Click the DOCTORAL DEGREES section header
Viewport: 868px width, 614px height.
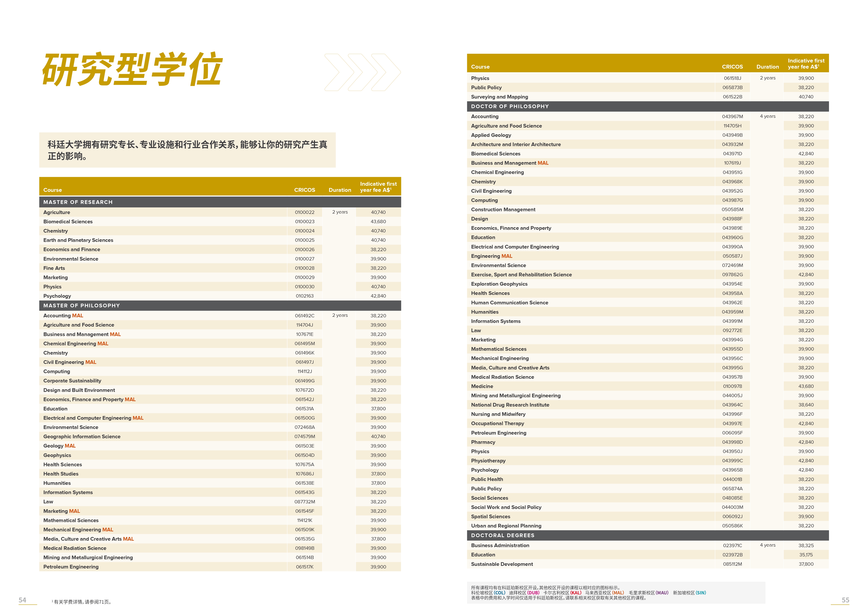click(x=502, y=535)
